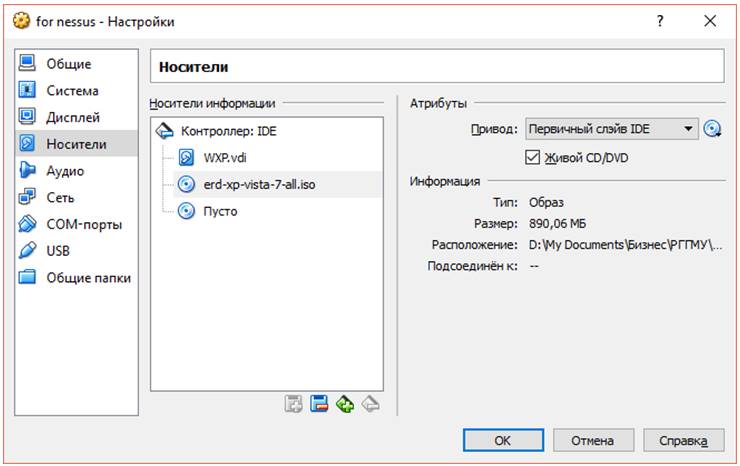Click the greyed remove controller diamond icon

point(370,404)
